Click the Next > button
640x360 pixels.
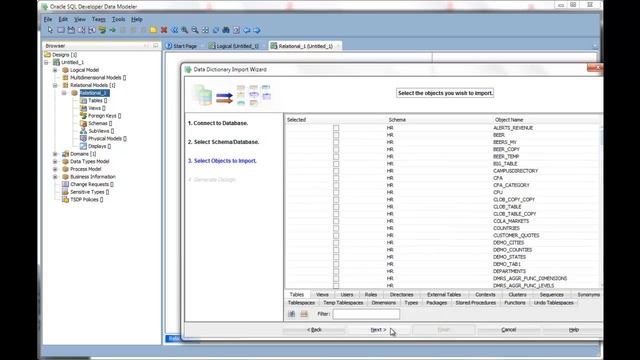(378, 330)
